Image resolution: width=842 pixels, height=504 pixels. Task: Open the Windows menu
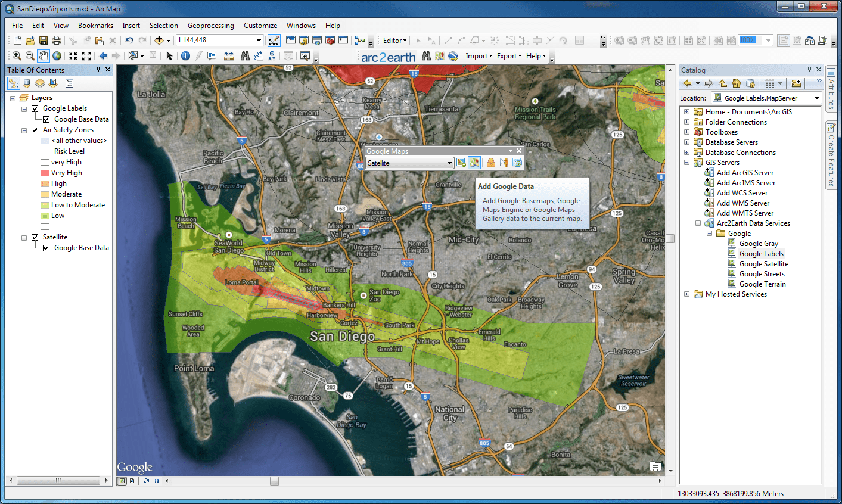click(301, 26)
